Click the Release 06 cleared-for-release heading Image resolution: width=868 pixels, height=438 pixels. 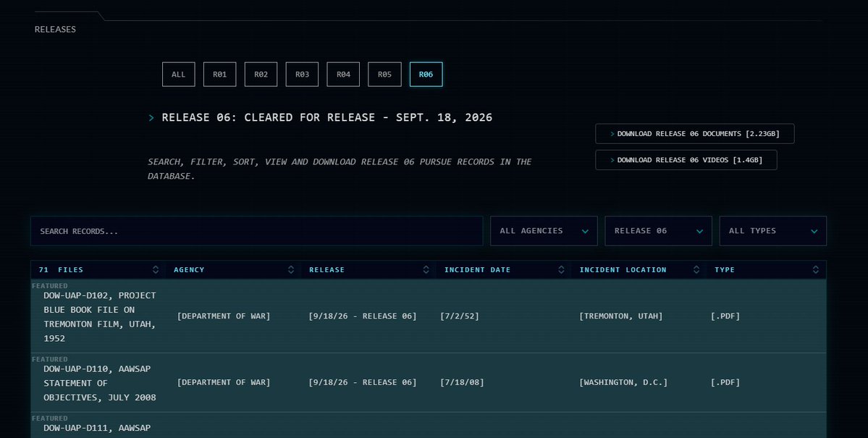click(326, 117)
